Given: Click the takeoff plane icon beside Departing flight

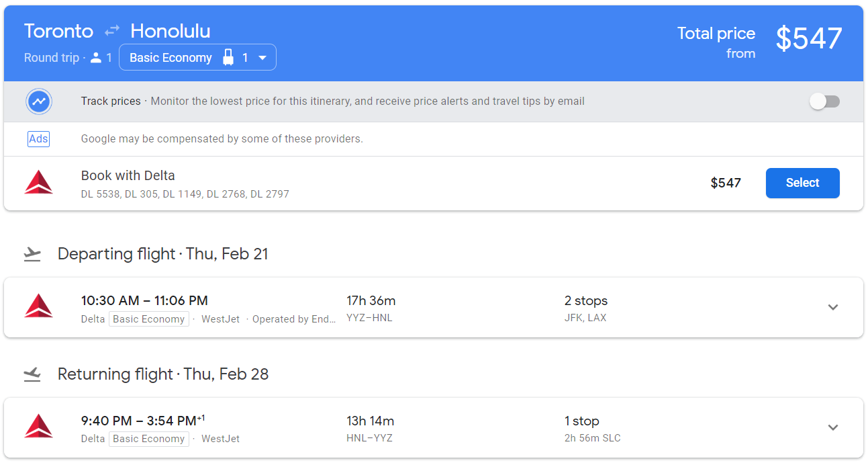Looking at the screenshot, I should pyautogui.click(x=32, y=254).
